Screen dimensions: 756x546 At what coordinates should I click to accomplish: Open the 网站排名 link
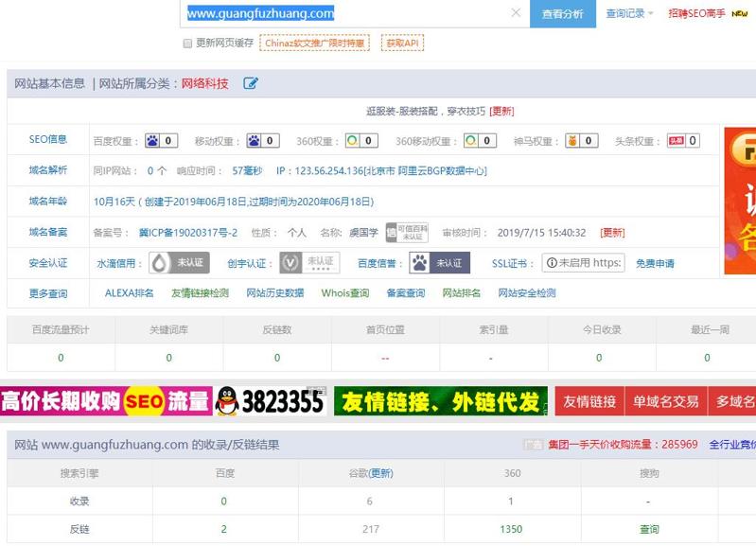coord(462,292)
